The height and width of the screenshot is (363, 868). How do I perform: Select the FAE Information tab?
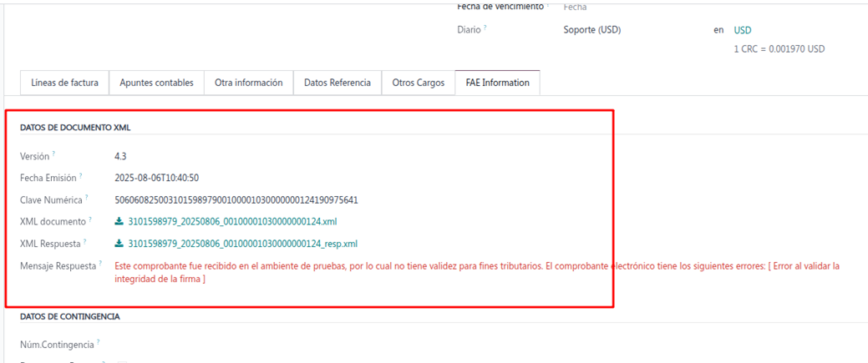coord(497,83)
